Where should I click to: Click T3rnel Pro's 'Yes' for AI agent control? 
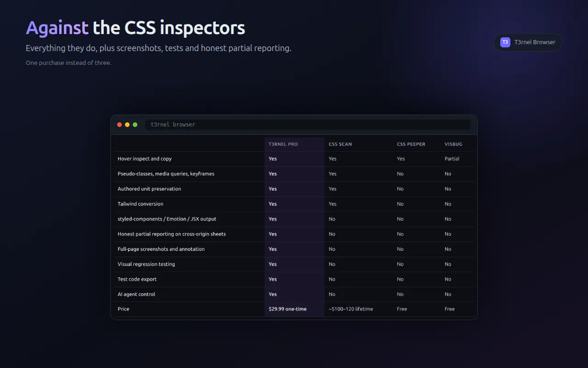(273, 294)
